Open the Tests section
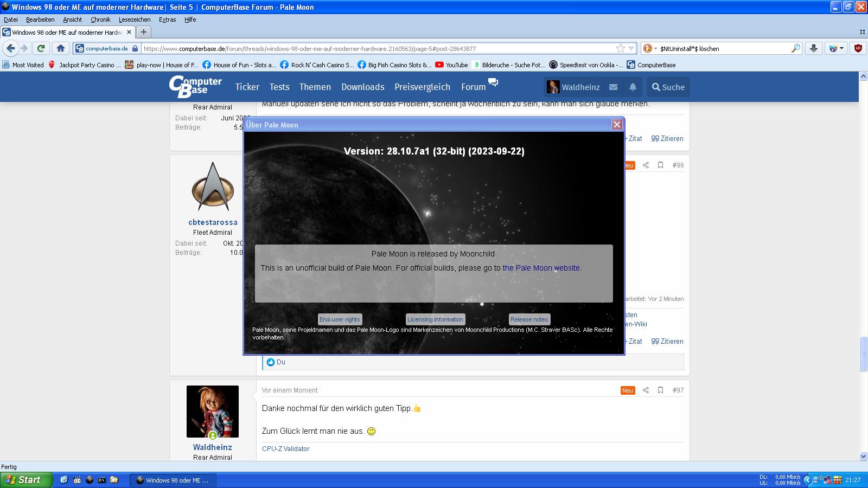Viewport: 868px width, 488px height. click(x=279, y=87)
